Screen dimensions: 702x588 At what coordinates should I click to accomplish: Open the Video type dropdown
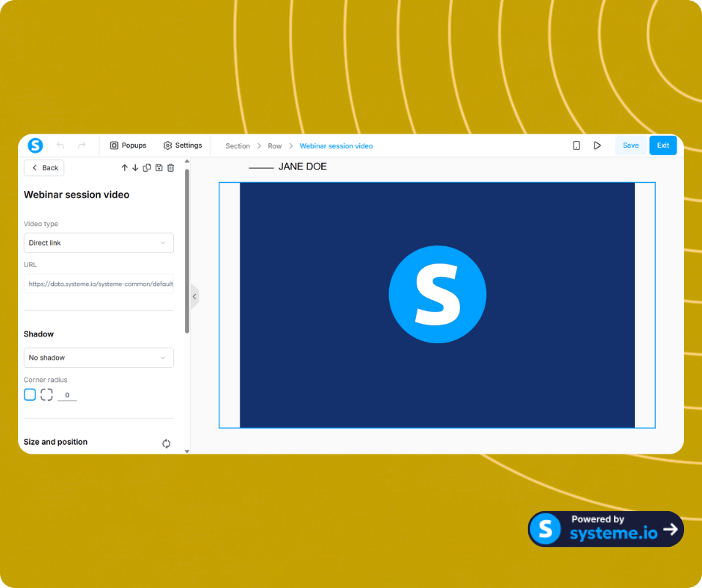point(99,243)
